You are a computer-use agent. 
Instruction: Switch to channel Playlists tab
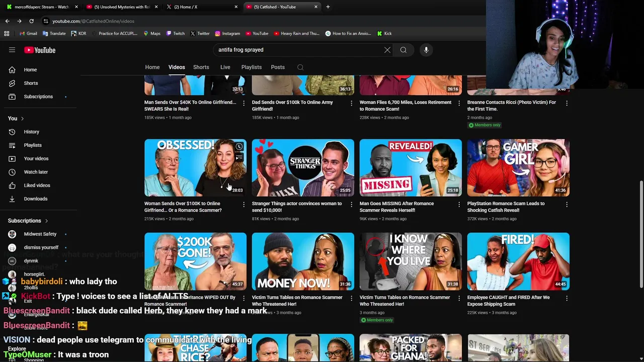pyautogui.click(x=252, y=67)
